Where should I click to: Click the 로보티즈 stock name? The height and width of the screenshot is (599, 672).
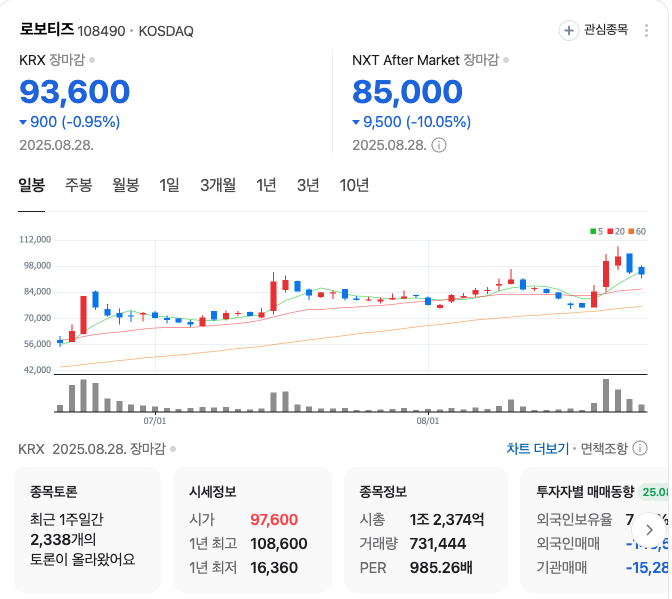coord(47,29)
